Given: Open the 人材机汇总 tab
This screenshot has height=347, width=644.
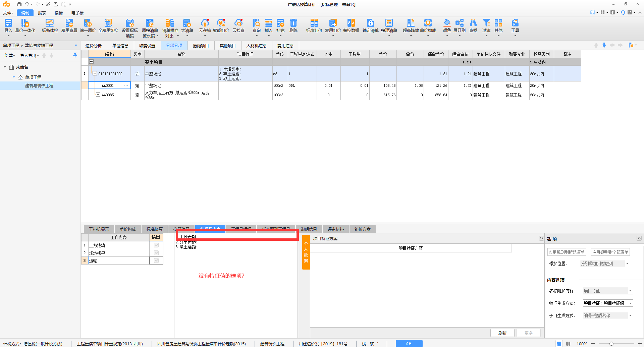Looking at the screenshot, I should 257,46.
